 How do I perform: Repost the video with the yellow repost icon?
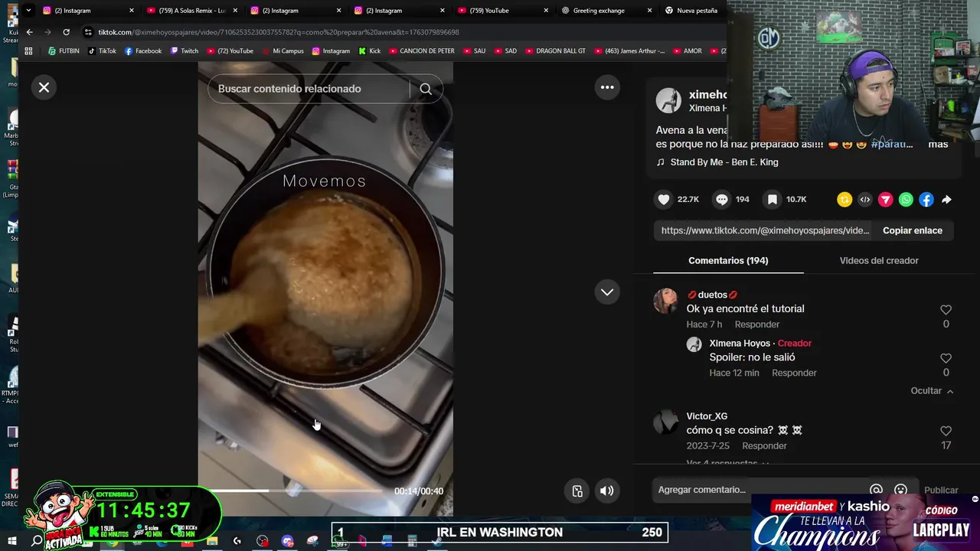point(844,200)
